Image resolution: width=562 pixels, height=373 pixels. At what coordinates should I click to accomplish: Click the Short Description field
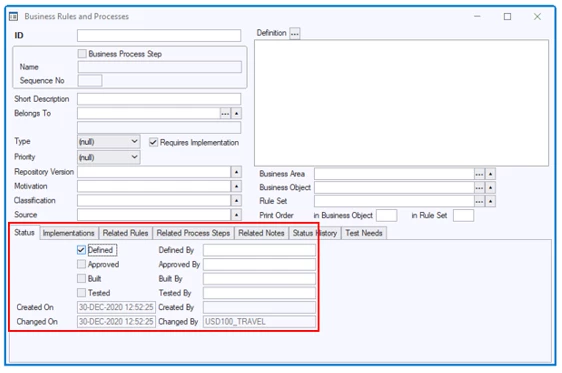tap(159, 99)
